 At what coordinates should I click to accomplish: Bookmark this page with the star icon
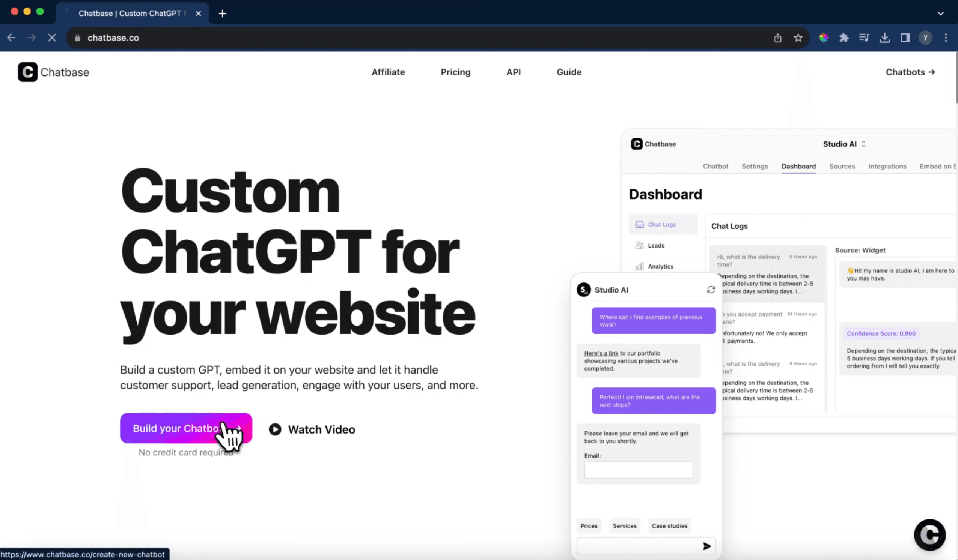[x=798, y=38]
